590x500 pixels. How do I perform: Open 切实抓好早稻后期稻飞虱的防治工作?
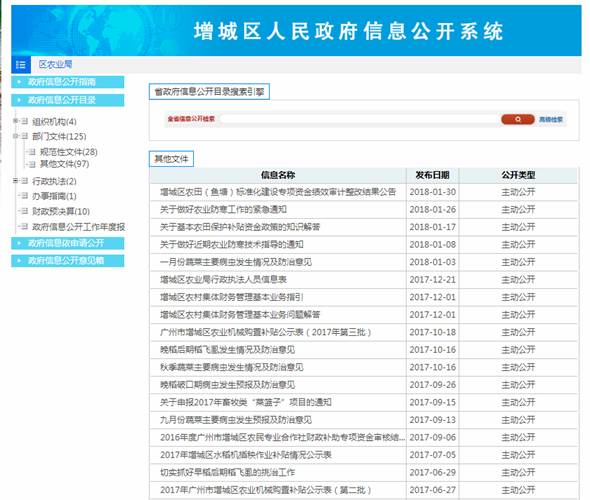(x=228, y=473)
